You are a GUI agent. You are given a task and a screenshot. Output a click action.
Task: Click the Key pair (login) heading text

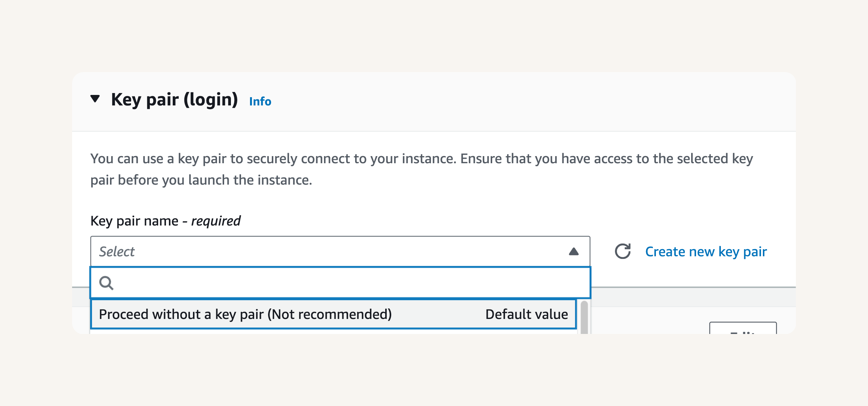pyautogui.click(x=175, y=99)
